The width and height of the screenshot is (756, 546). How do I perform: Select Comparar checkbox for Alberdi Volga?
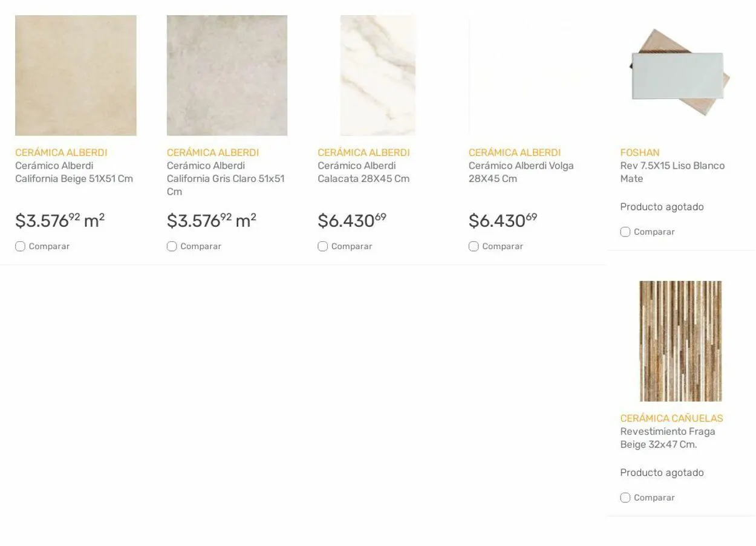[x=474, y=247]
